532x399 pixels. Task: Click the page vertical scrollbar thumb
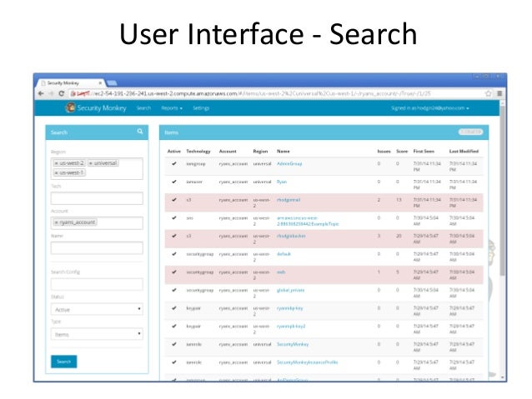(503, 190)
